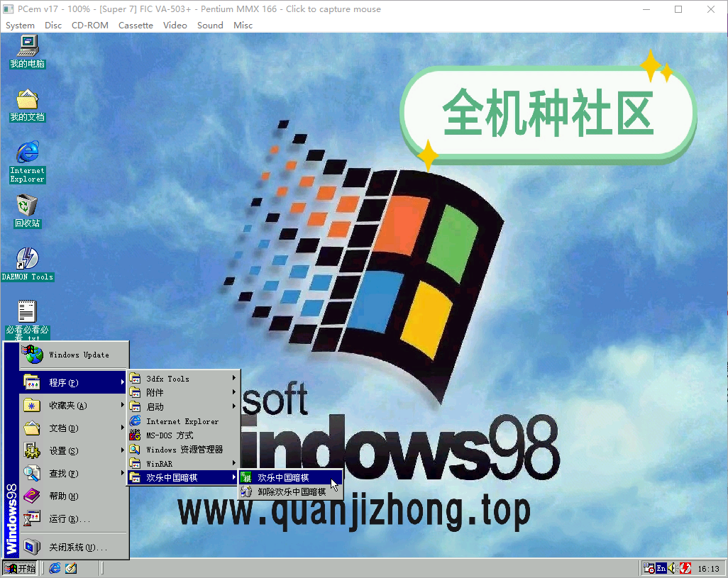Expand 程序(P) Programs submenu
The width and height of the screenshot is (728, 578).
click(73, 382)
